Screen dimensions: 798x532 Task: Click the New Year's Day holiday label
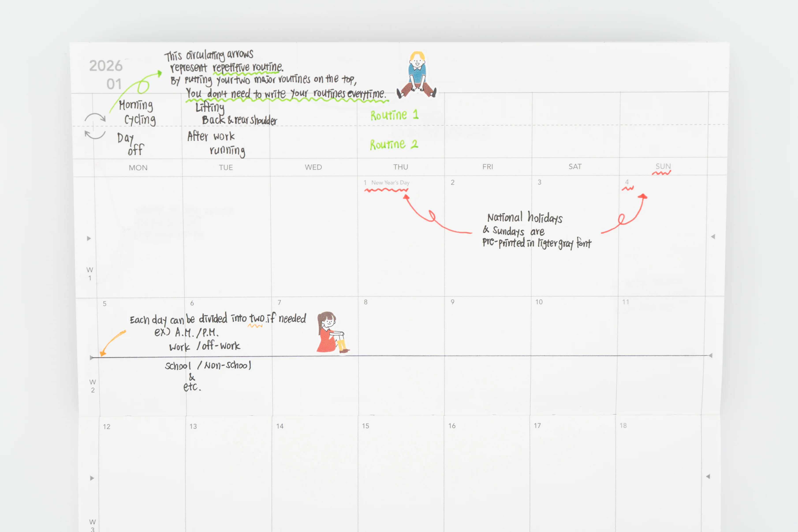point(390,183)
